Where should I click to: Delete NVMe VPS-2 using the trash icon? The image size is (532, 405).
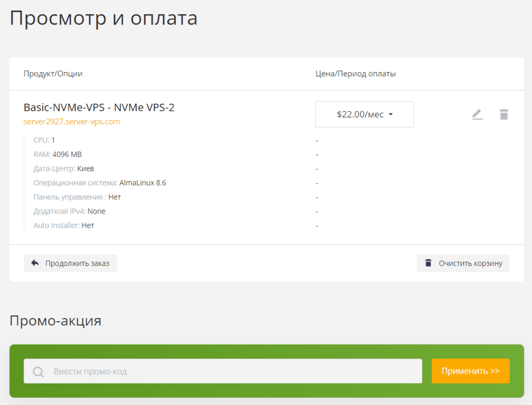pos(503,114)
